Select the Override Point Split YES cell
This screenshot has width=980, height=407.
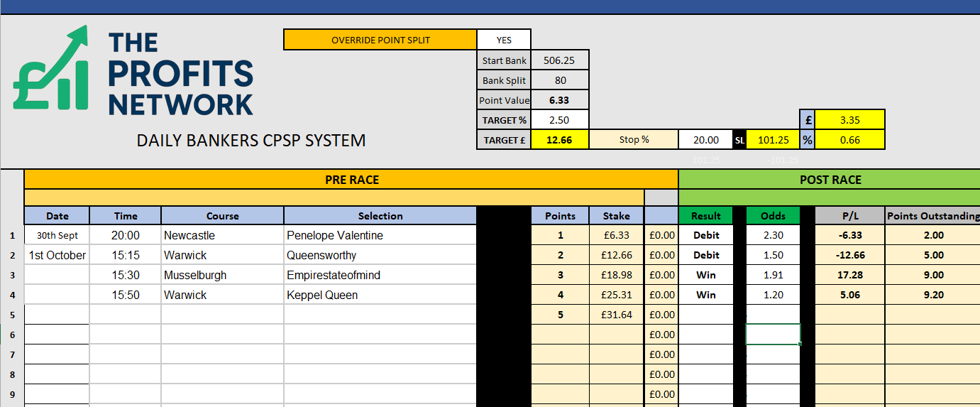pos(503,40)
